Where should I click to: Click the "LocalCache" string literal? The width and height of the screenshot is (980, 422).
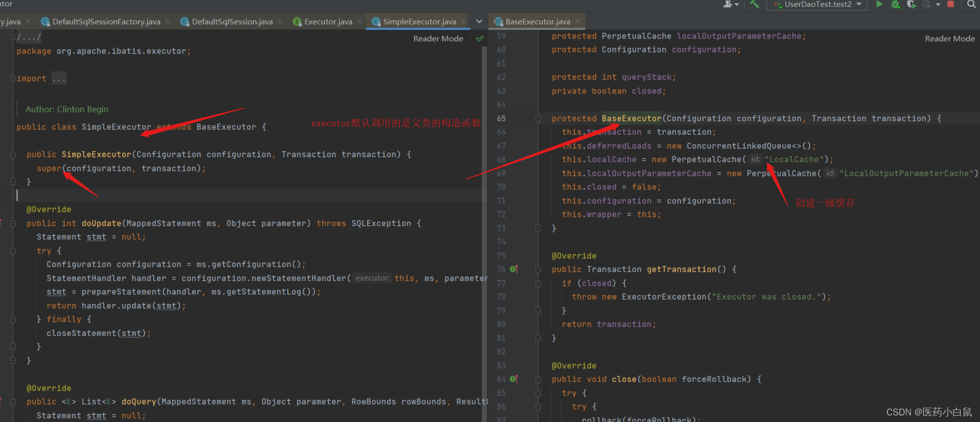(x=794, y=159)
